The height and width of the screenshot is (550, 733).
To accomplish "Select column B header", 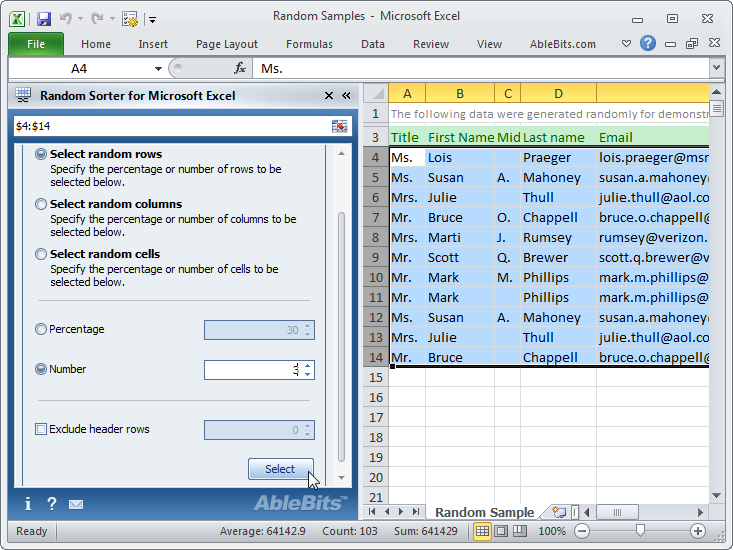I will [x=460, y=93].
